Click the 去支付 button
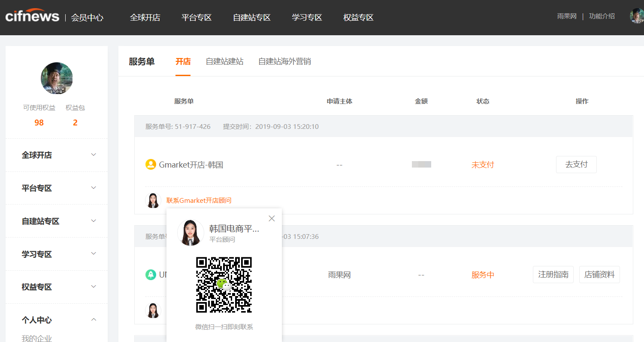The width and height of the screenshot is (644, 342). (x=576, y=165)
